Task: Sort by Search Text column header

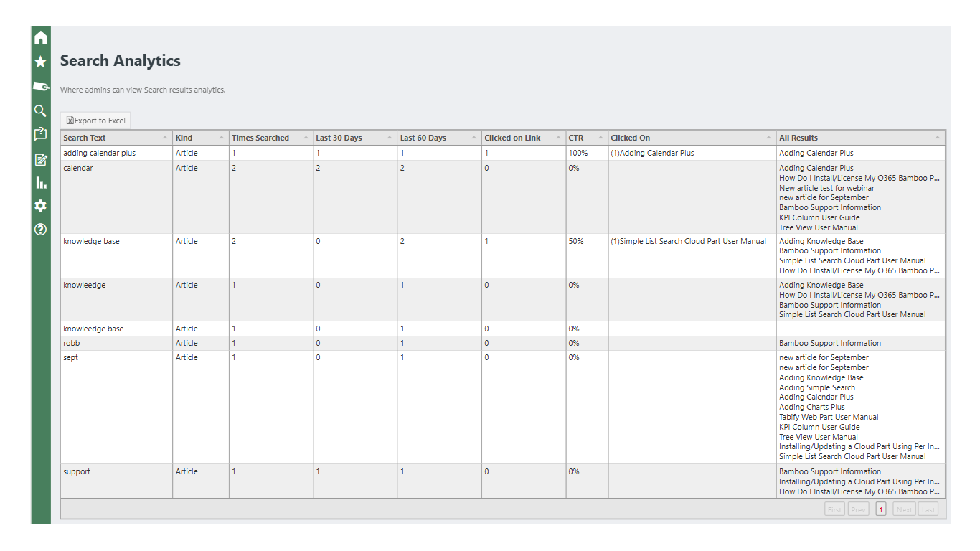Action: point(116,138)
